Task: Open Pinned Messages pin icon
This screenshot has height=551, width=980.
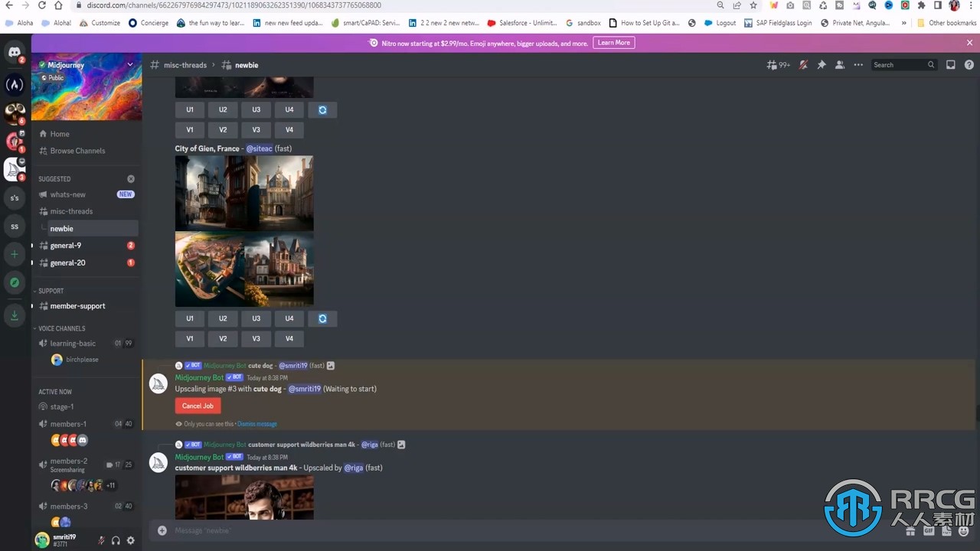Action: point(822,65)
